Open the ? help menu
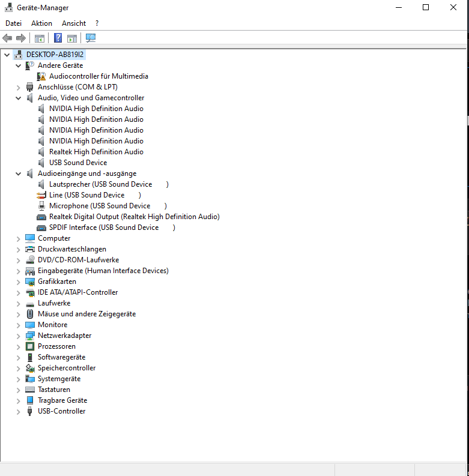The image size is (469, 476). (x=97, y=23)
